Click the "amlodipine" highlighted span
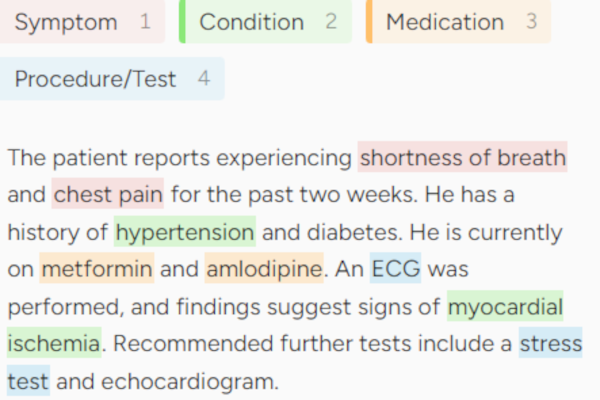This screenshot has height=400, width=600. pos(264,269)
